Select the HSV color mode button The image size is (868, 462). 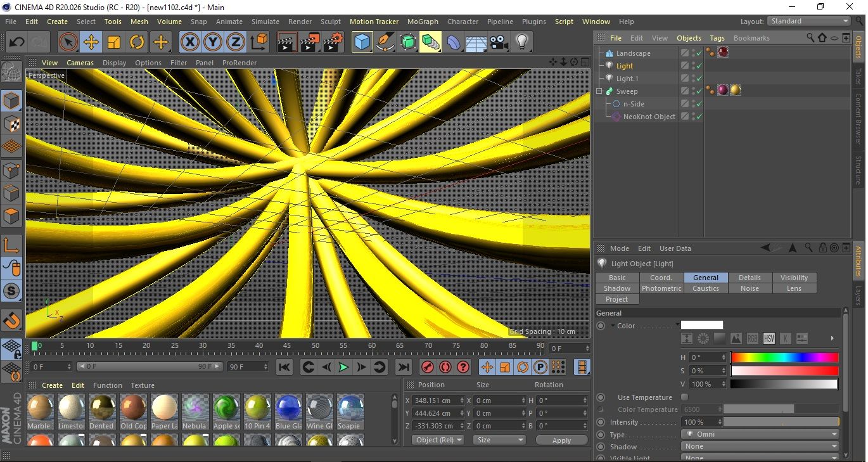click(769, 338)
